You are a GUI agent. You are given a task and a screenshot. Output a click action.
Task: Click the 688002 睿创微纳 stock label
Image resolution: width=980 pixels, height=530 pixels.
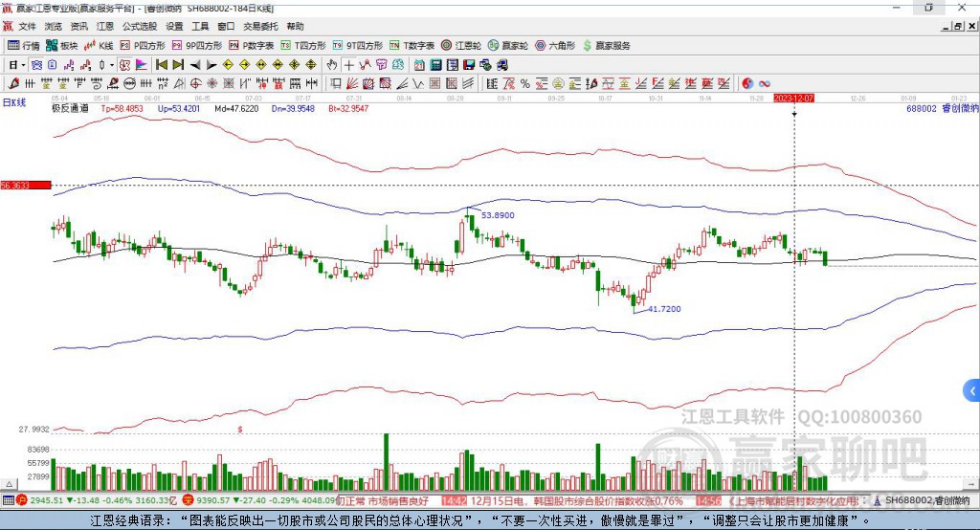tap(943, 108)
